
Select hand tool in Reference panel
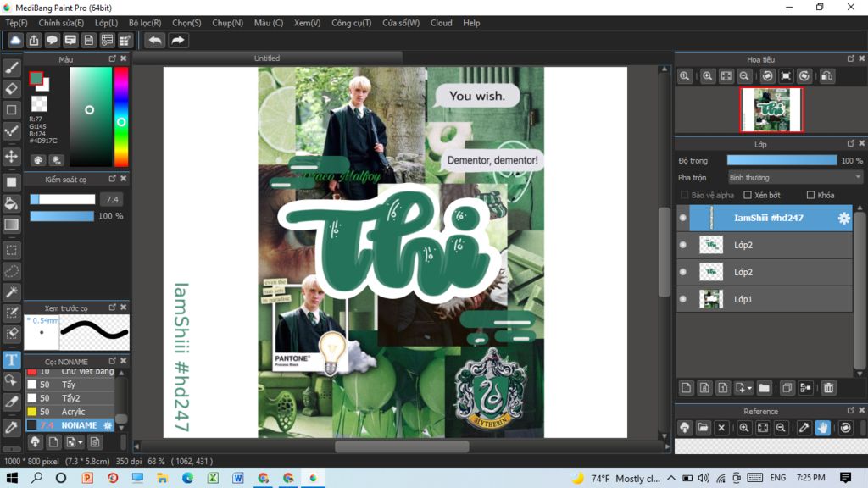822,428
